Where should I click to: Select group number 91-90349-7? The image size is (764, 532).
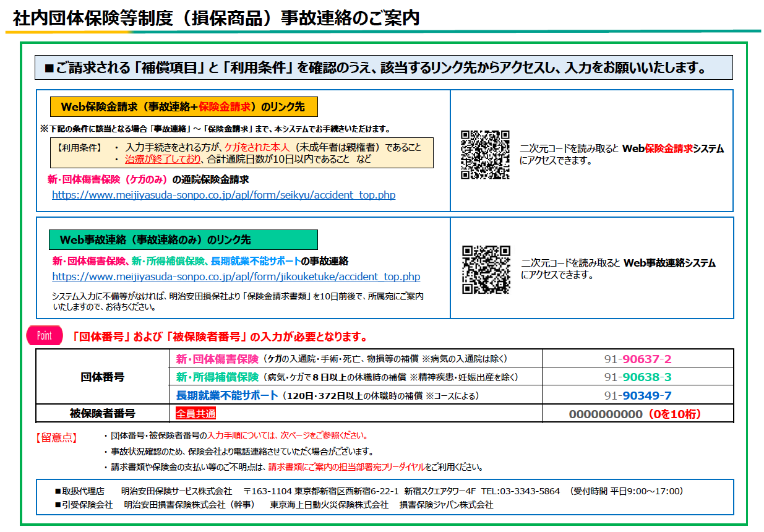coord(638,395)
